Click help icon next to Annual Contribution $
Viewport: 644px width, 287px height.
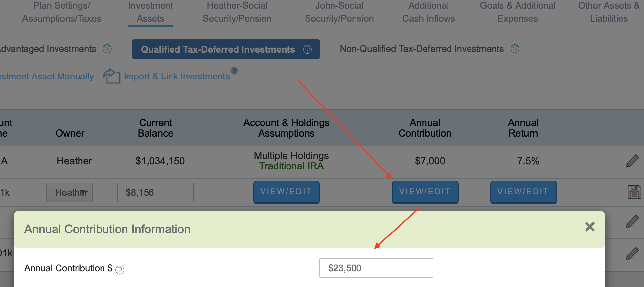(x=120, y=270)
